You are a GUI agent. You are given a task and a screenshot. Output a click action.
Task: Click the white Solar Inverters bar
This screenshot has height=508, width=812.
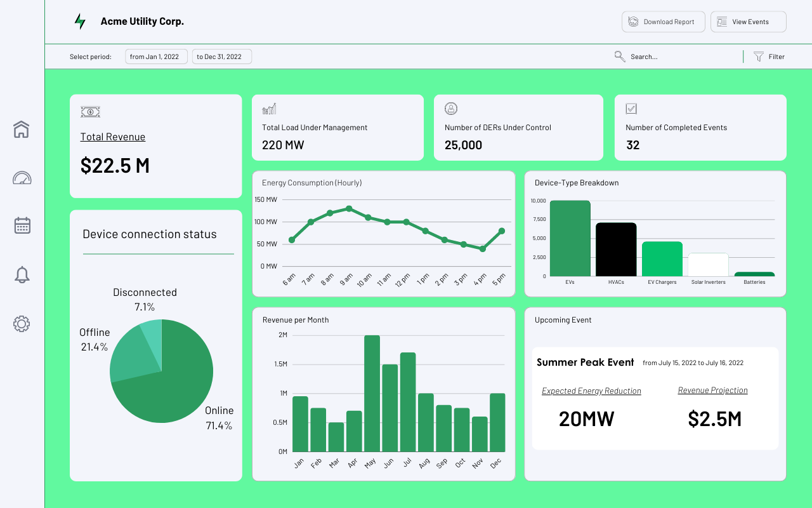click(x=709, y=265)
